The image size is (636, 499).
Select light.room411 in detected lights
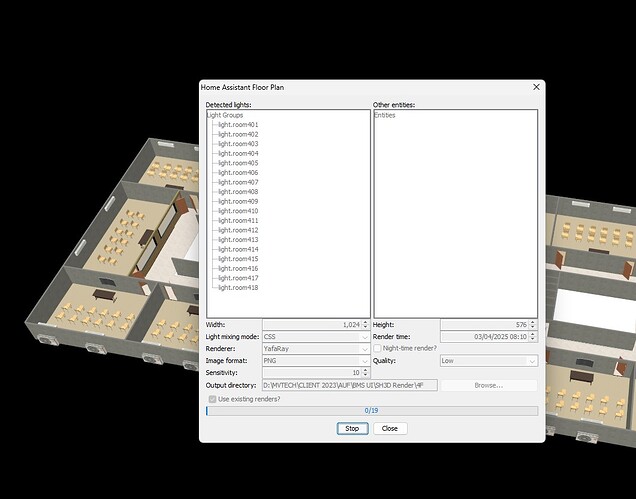point(238,221)
